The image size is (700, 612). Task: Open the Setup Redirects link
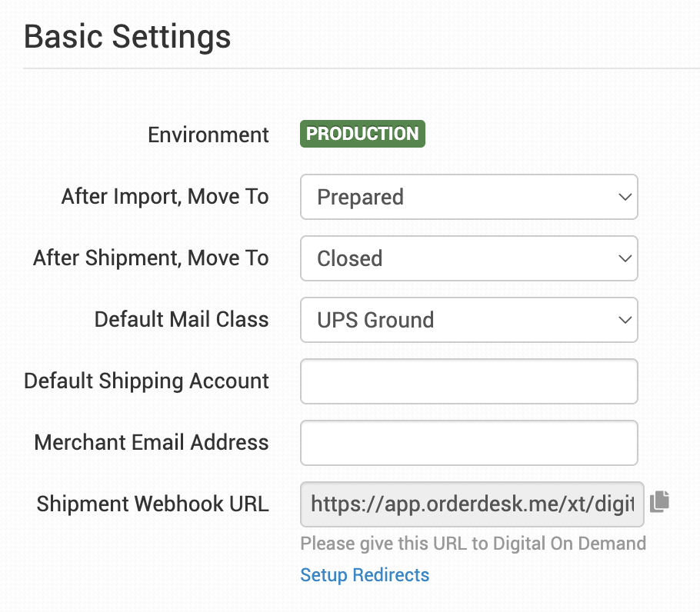point(365,575)
